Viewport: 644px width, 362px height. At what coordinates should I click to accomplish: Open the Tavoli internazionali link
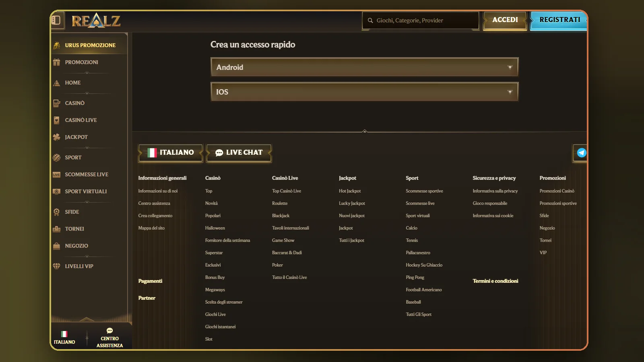(290, 228)
